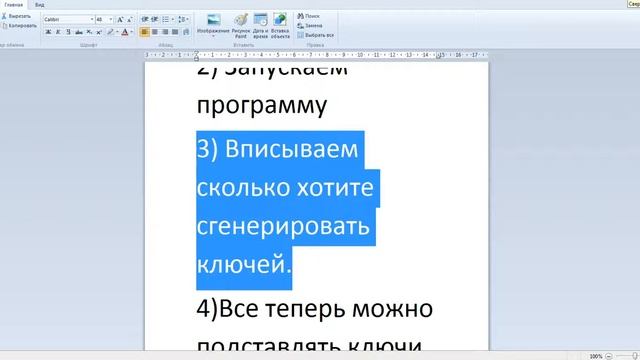
Task: Click the decrease indent icon
Action: click(x=145, y=19)
